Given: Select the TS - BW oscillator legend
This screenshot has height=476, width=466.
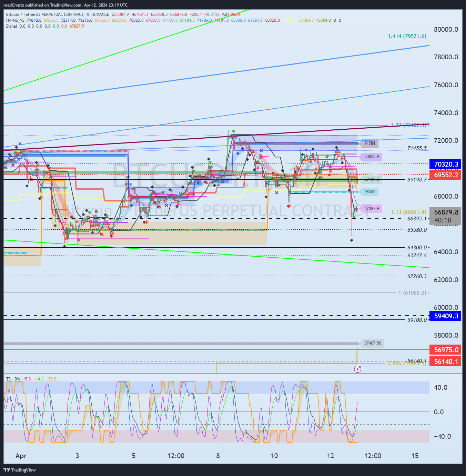Looking at the screenshot, I should coord(13,379).
